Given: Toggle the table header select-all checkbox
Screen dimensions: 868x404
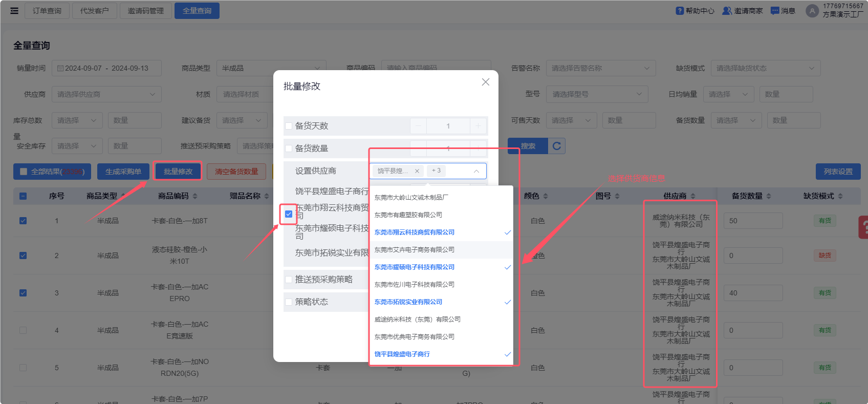Looking at the screenshot, I should (x=23, y=196).
